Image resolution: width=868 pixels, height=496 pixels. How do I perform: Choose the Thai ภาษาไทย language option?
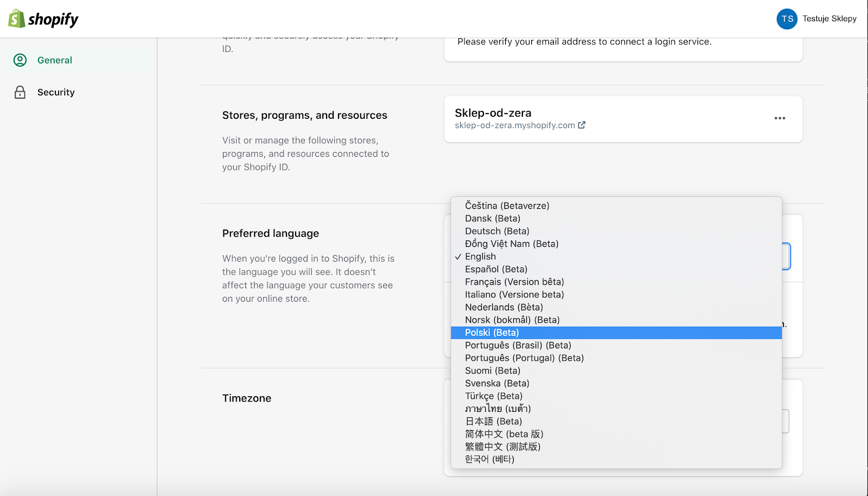pos(616,409)
